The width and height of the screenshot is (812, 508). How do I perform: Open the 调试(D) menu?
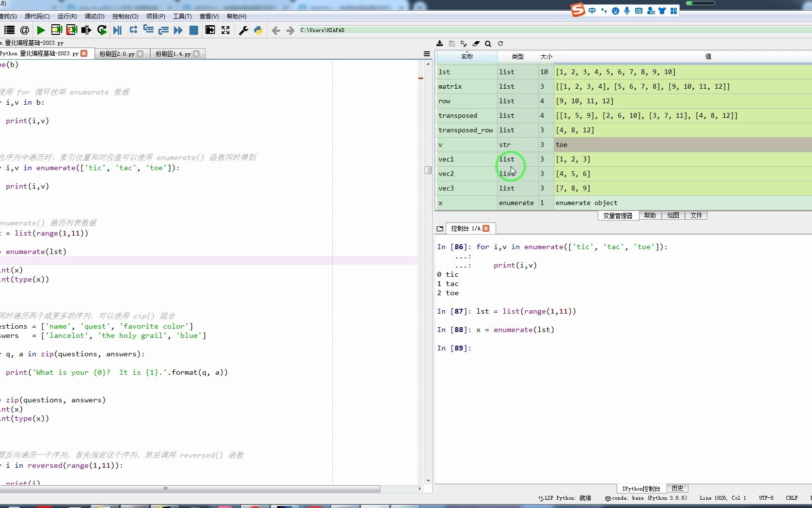94,16
